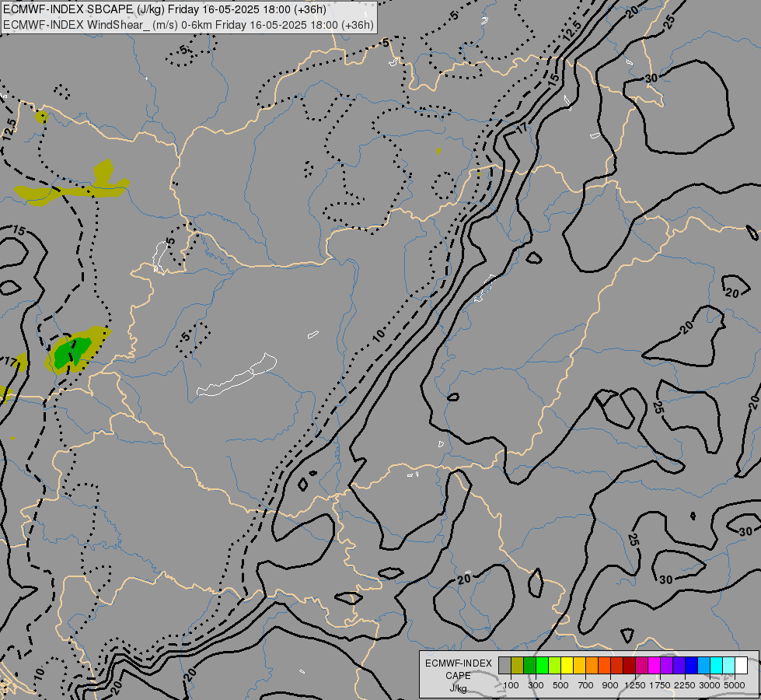Viewport: 761px width, 700px height.
Task: Click the sky blue swatch left of 3000
Action: click(x=704, y=666)
